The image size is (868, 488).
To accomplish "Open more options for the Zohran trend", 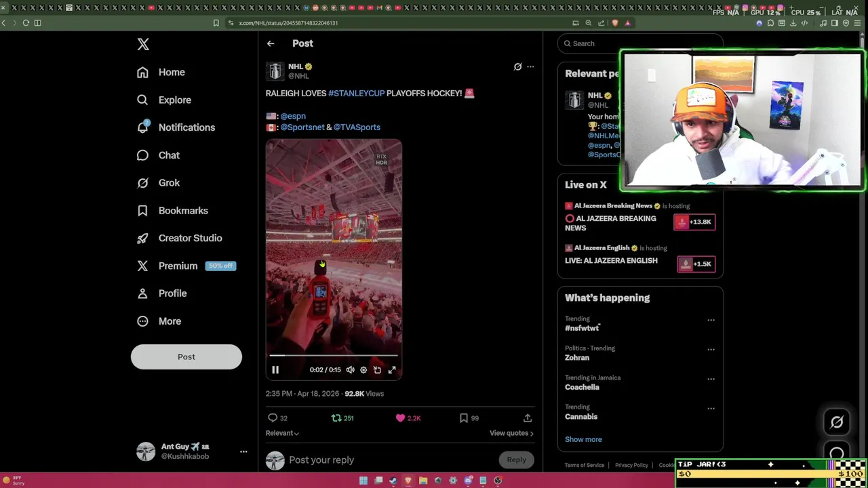I will point(711,350).
